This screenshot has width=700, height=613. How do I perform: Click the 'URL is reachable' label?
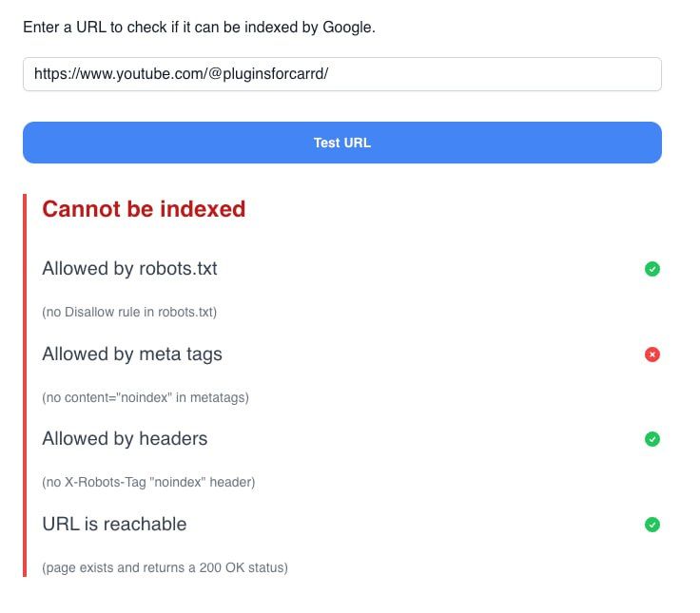click(114, 525)
